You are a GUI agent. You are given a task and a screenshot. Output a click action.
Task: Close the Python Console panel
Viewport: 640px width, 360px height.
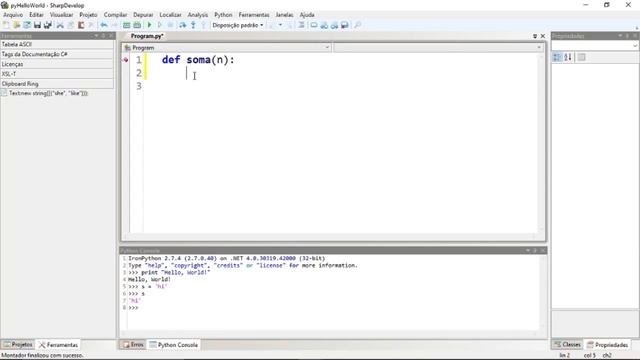543,250
